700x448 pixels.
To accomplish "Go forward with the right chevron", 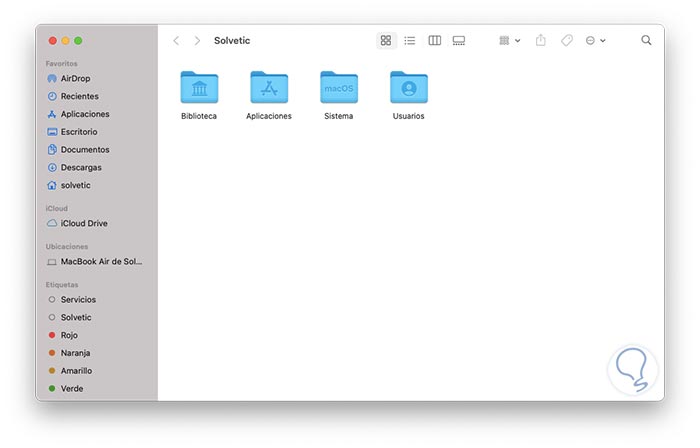I will [x=197, y=41].
